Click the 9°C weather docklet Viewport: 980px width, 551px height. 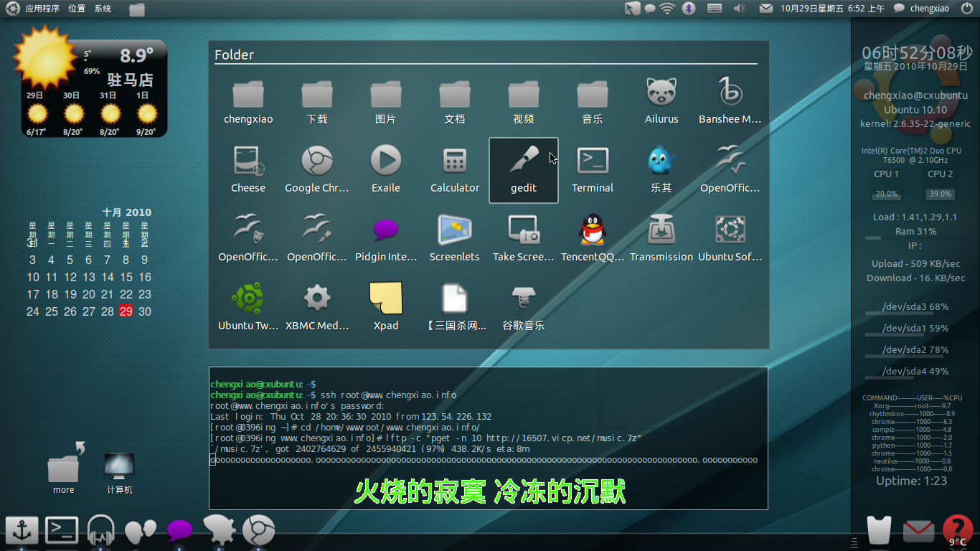point(958,531)
